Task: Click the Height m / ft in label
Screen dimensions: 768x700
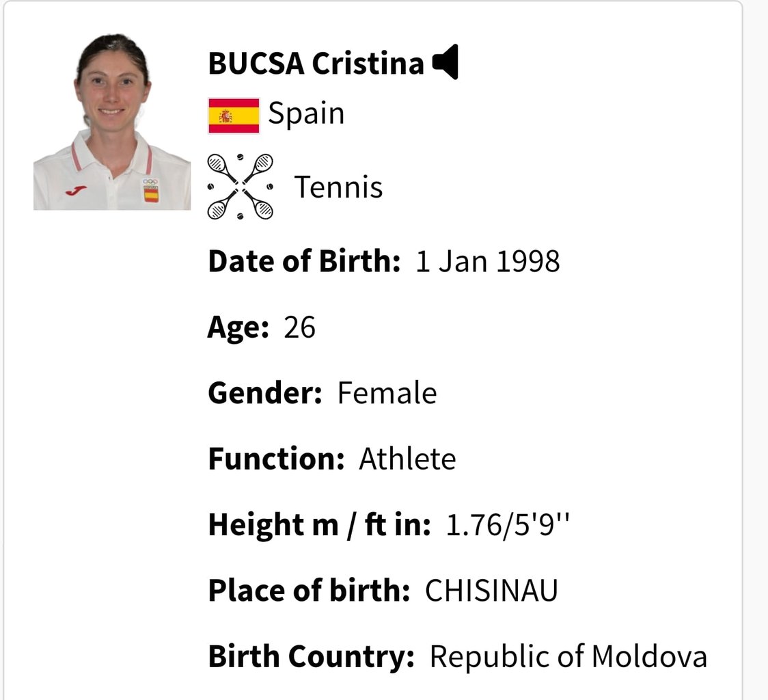Action: pos(319,525)
